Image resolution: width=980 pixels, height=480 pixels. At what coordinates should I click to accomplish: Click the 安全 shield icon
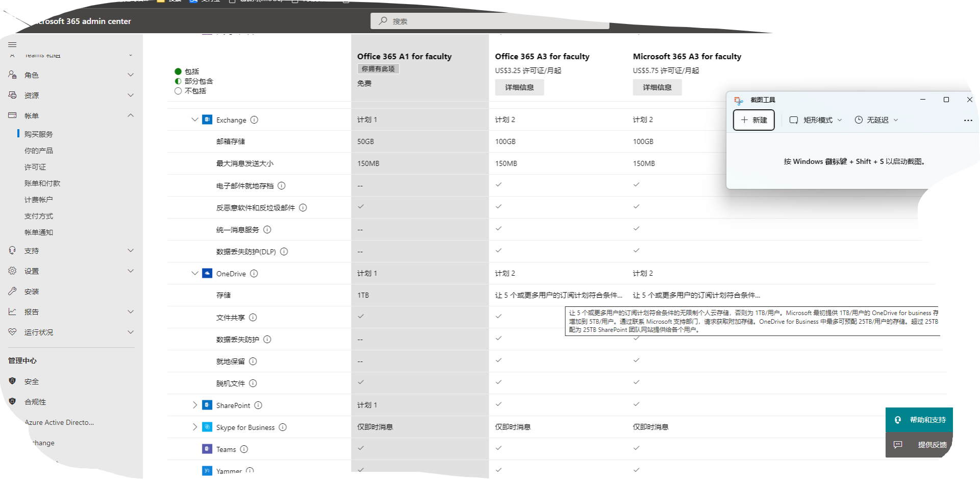click(x=12, y=381)
